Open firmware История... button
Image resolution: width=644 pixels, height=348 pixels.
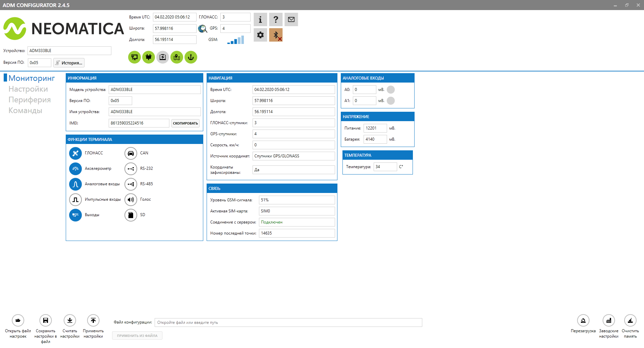coord(69,63)
